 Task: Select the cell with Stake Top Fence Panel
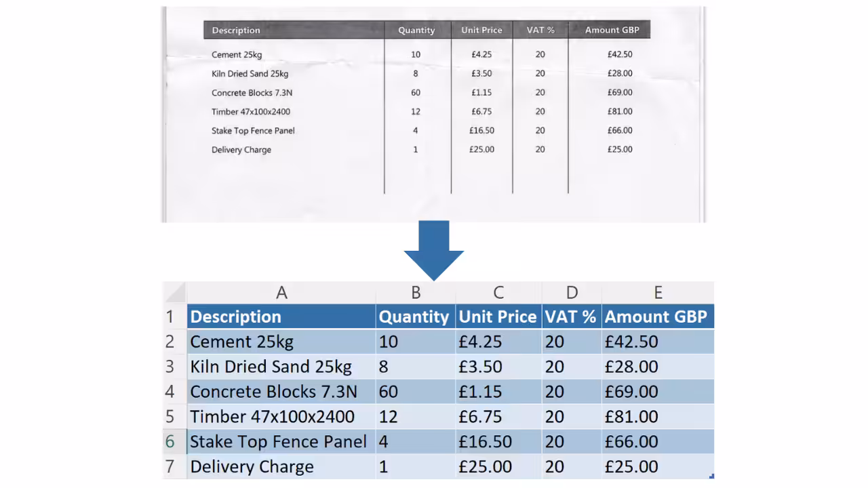[281, 442]
